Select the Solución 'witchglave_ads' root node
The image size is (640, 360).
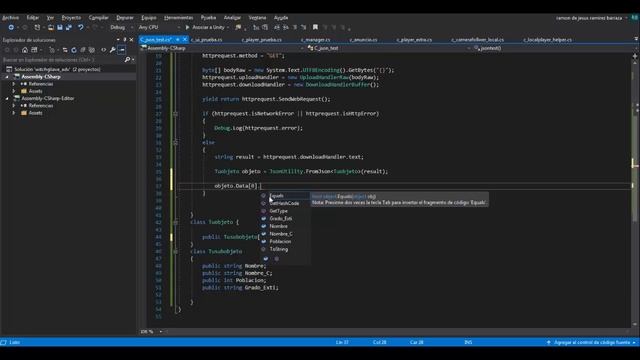point(57,69)
